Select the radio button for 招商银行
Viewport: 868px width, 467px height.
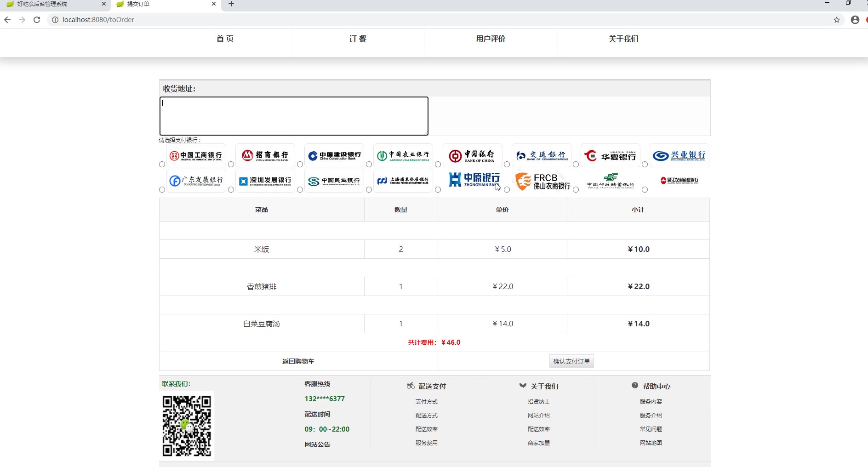pyautogui.click(x=231, y=164)
